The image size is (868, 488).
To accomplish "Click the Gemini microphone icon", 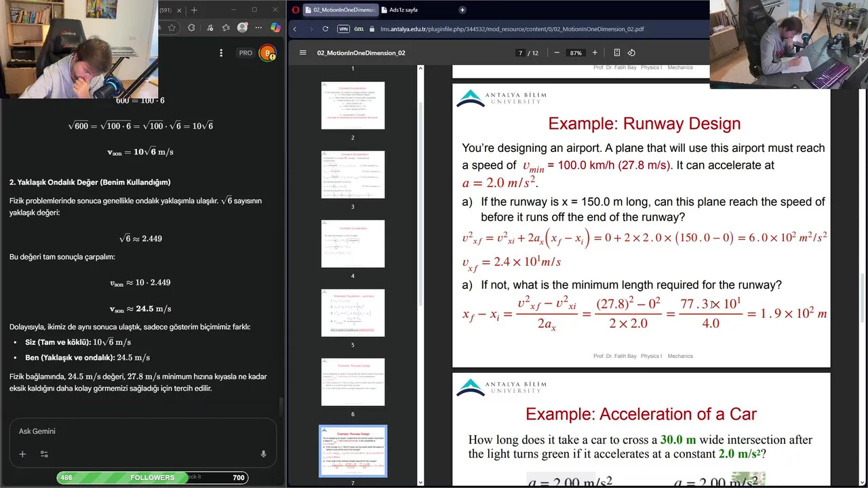I will click(x=263, y=454).
